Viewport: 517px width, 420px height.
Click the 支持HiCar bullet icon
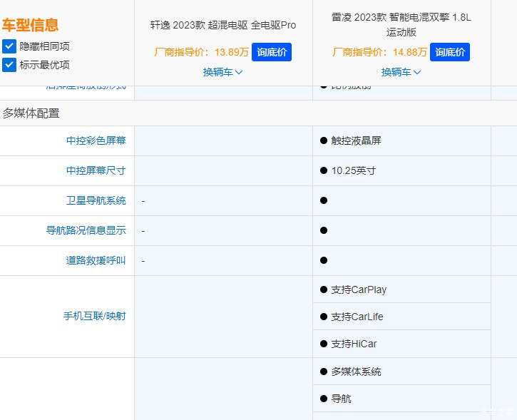click(x=324, y=344)
